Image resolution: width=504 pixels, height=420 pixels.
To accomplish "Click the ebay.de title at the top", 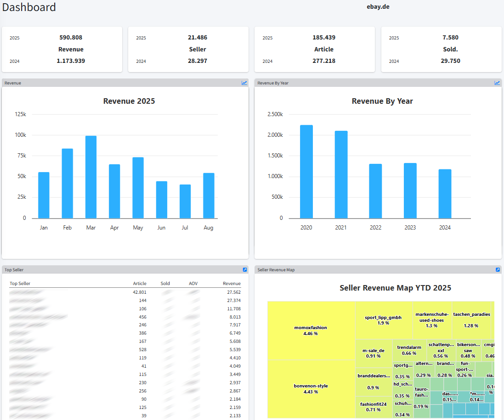I will click(x=378, y=7).
